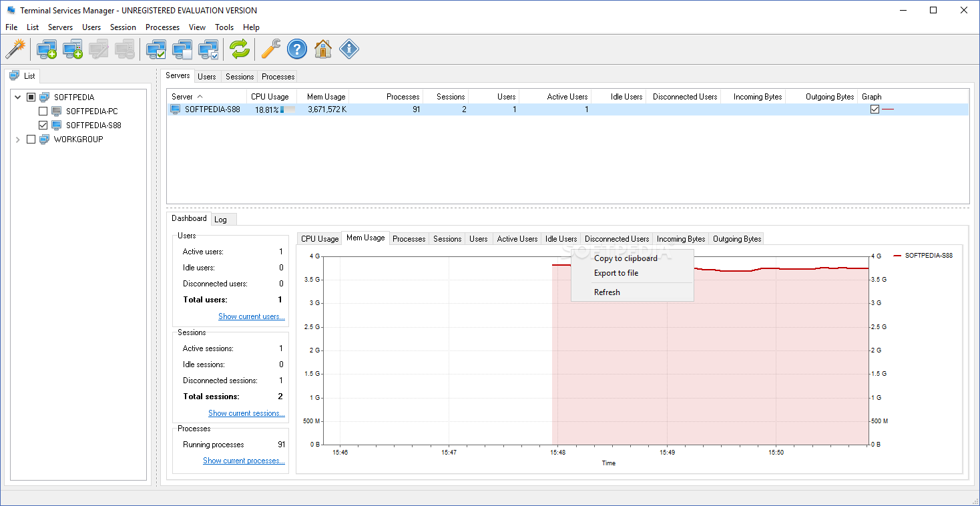Click the 3,671,572 K memory value
This screenshot has height=506, width=980.
(327, 109)
